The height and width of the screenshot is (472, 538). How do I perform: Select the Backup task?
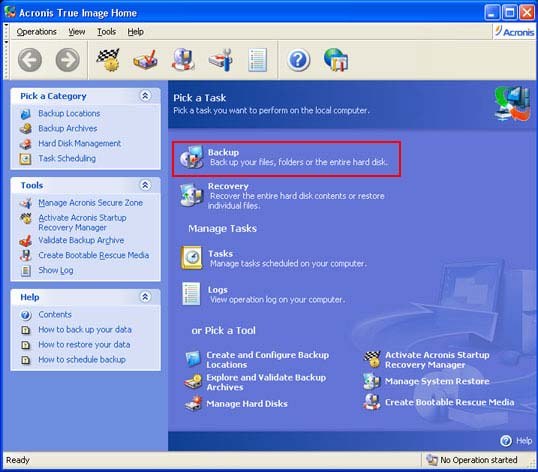pos(286,159)
